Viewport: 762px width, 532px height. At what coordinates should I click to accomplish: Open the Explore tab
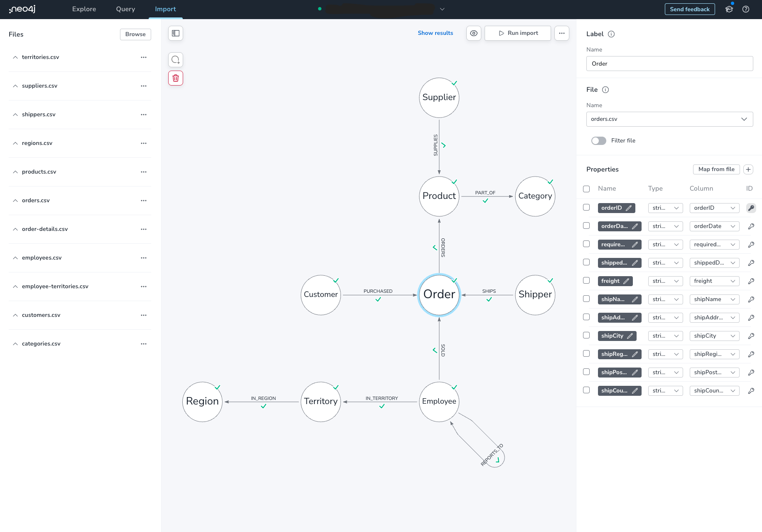(x=84, y=9)
